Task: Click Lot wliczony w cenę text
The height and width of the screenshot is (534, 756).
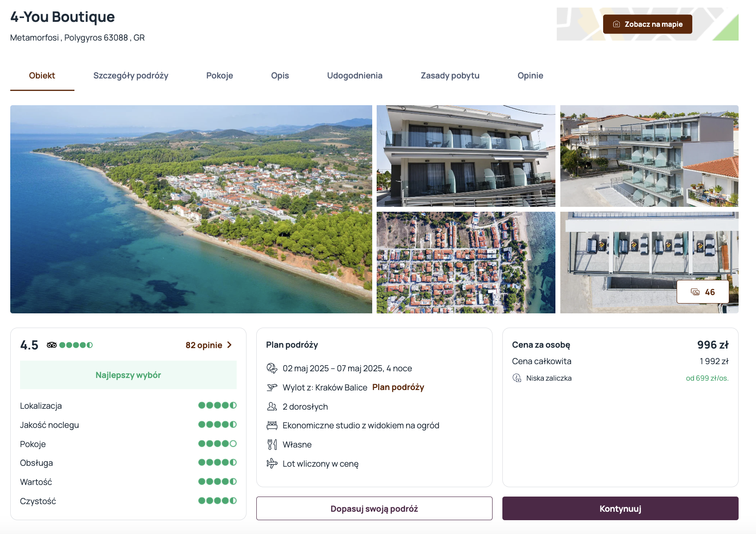Action: [320, 464]
